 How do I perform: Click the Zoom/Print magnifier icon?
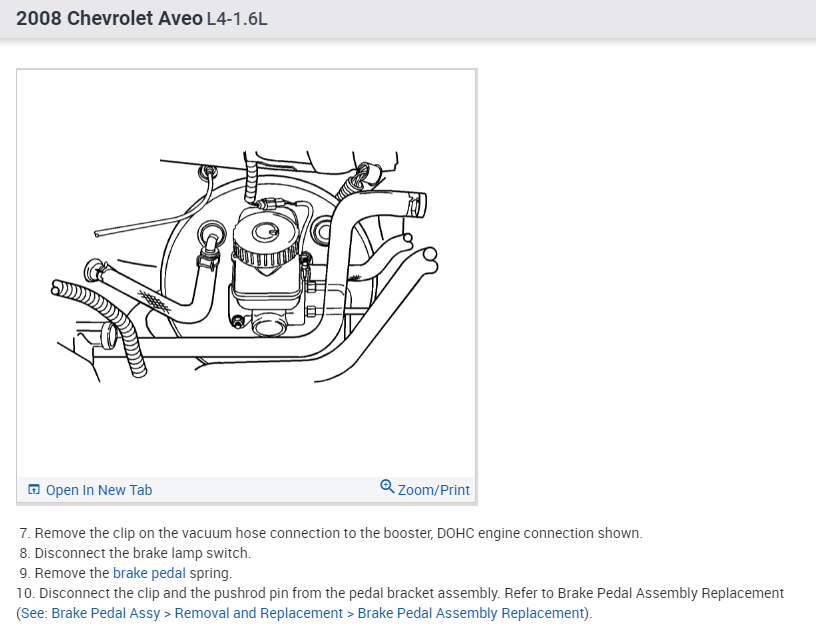387,486
